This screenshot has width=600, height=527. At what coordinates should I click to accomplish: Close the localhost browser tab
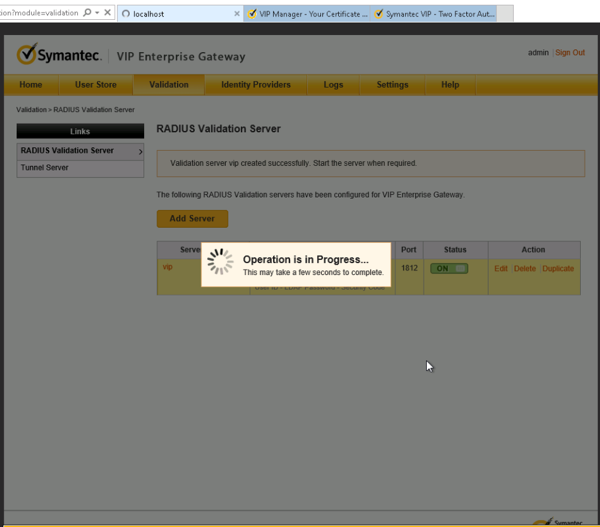point(236,14)
